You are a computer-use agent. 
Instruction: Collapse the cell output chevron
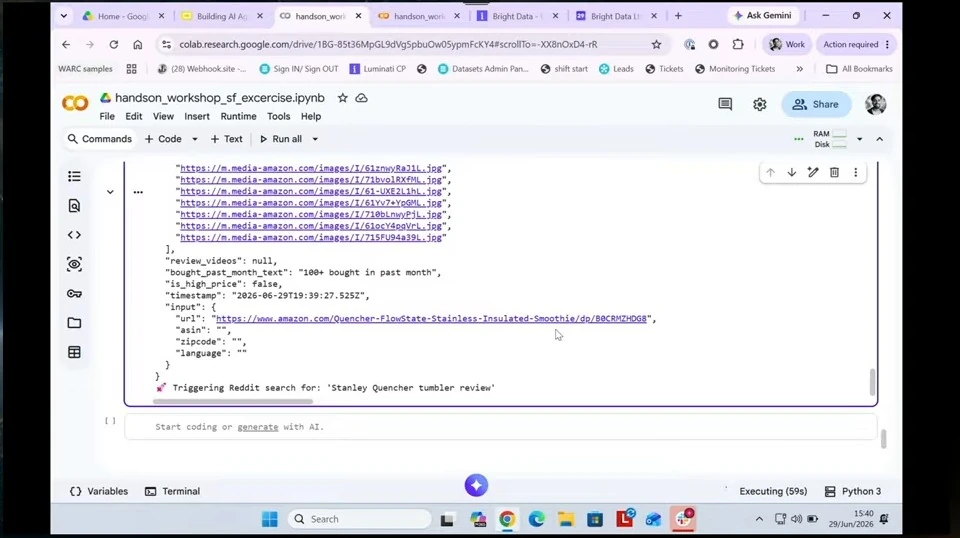click(x=110, y=192)
